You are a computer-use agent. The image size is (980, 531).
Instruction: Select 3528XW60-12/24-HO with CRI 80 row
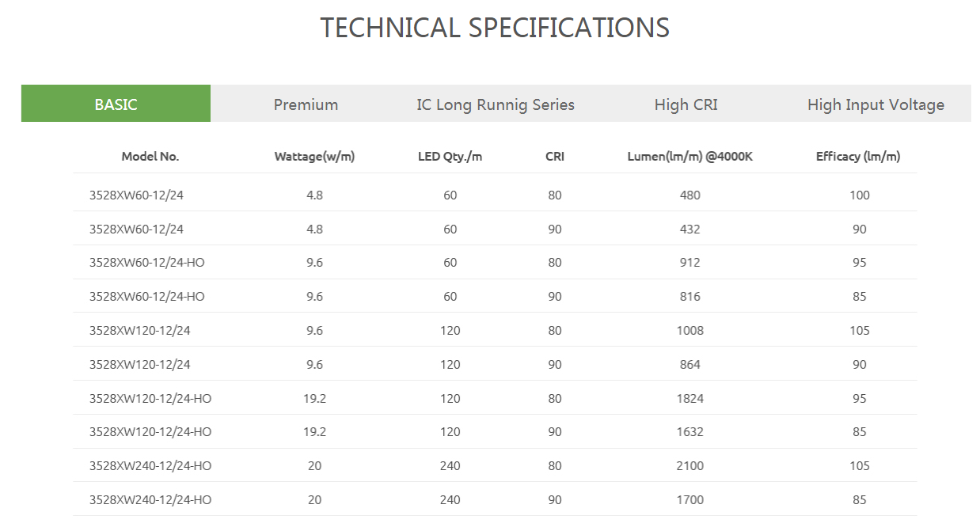point(496,263)
